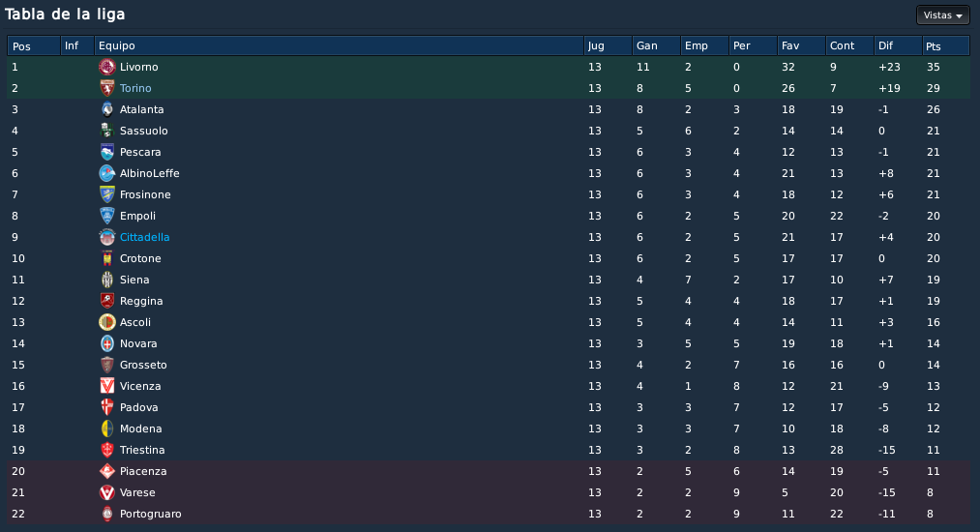This screenshot has width=980, height=532.
Task: Click the Vicenza team crest
Action: 107,386
